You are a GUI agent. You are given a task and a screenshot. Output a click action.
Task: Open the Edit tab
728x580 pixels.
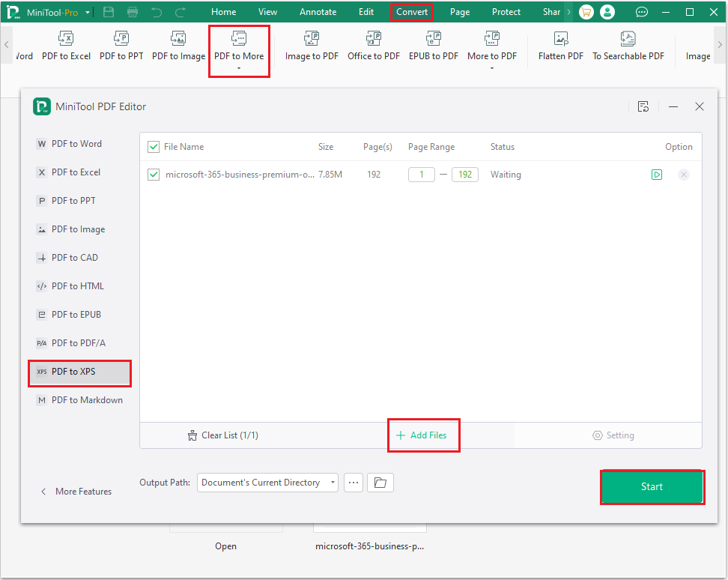tap(365, 12)
